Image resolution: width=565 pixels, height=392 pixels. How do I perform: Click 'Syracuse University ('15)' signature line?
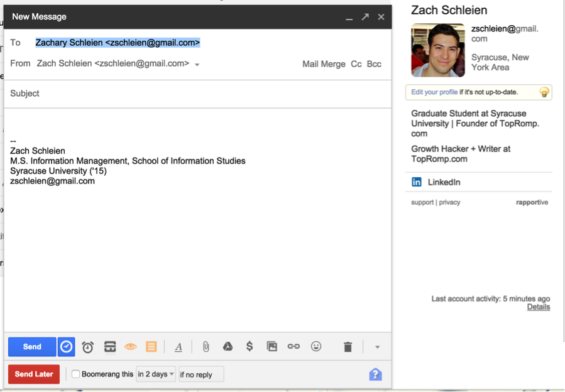58,171
